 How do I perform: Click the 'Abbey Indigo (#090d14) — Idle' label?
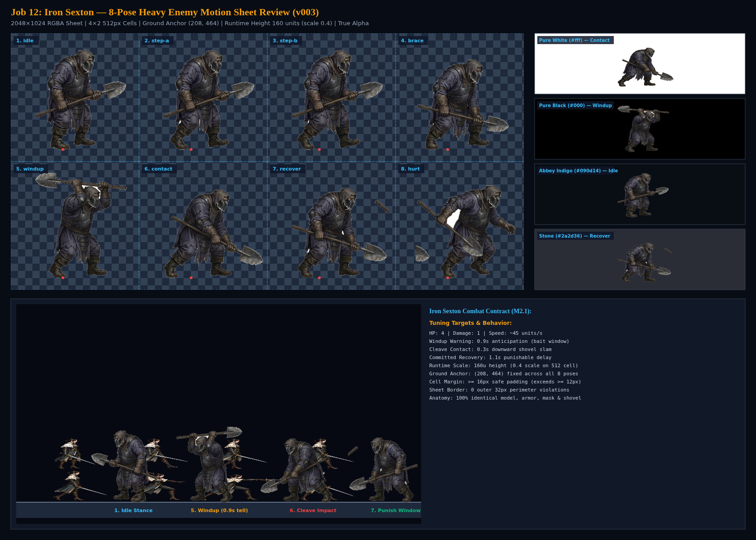tap(578, 171)
